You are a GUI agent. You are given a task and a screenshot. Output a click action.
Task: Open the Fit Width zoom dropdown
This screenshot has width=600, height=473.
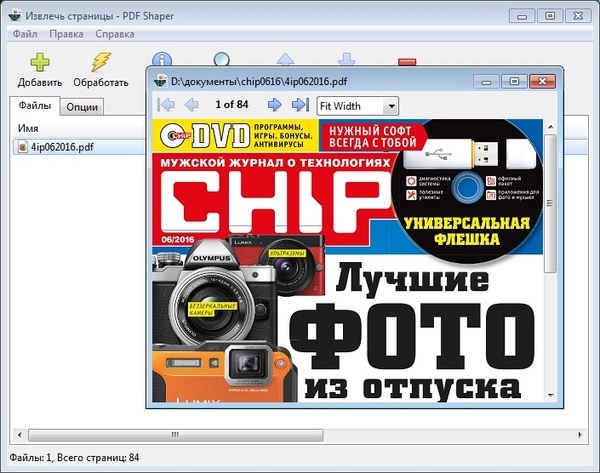tap(391, 106)
